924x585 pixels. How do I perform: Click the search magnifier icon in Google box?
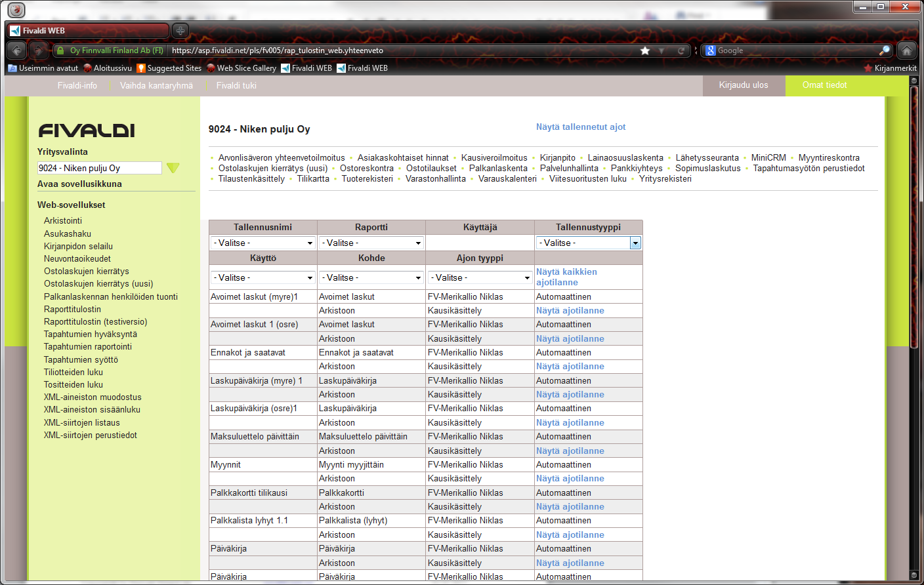[885, 50]
